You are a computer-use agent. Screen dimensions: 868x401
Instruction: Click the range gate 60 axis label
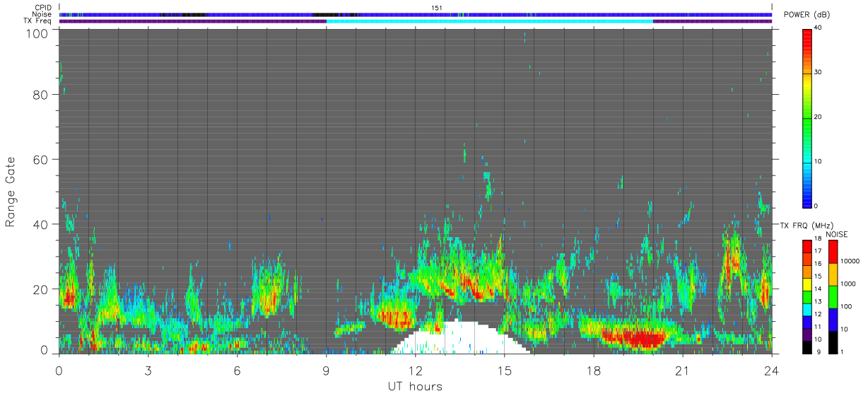41,159
